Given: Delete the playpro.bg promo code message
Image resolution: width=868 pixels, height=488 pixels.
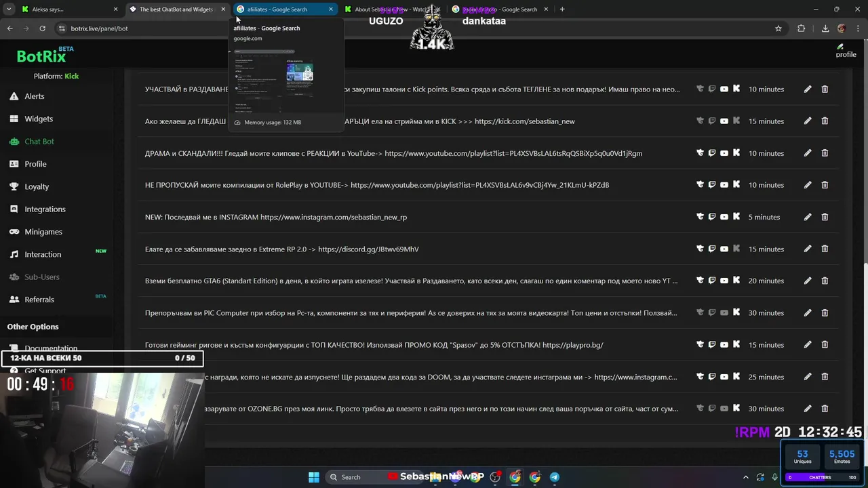Looking at the screenshot, I should click(825, 344).
